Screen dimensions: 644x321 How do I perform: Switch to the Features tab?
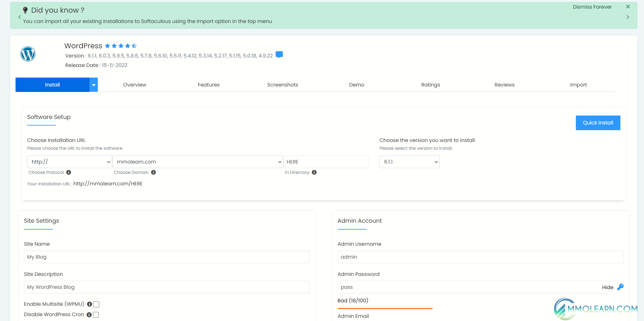(x=209, y=85)
